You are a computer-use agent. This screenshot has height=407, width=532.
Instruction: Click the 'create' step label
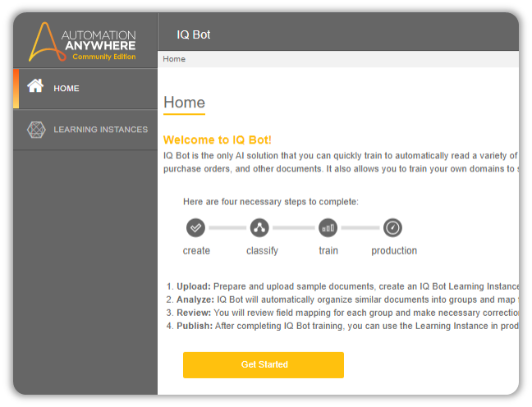196,250
